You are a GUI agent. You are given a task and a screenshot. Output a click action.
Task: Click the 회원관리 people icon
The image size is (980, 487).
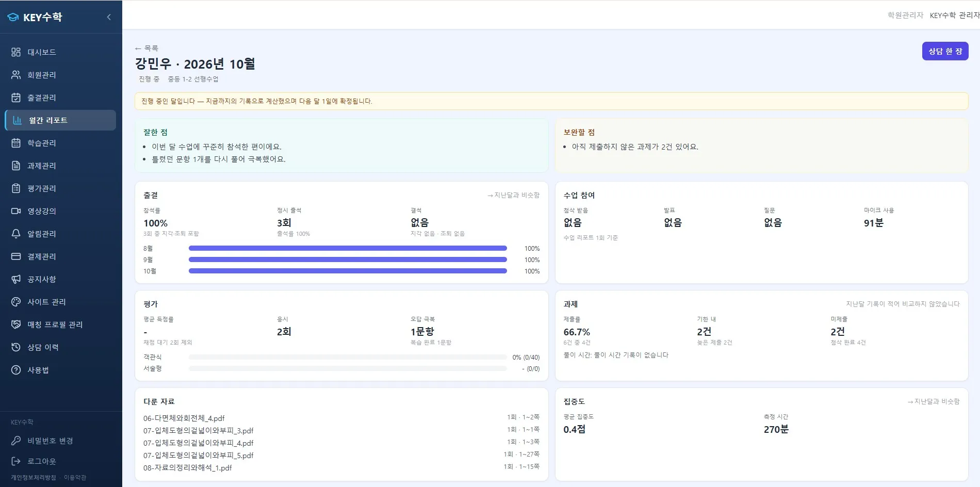pos(16,75)
